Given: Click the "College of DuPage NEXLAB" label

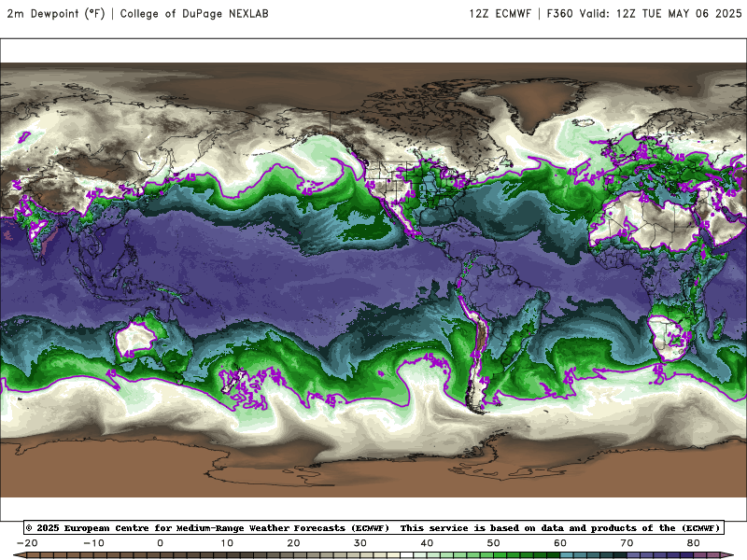Looking at the screenshot, I should [x=194, y=13].
